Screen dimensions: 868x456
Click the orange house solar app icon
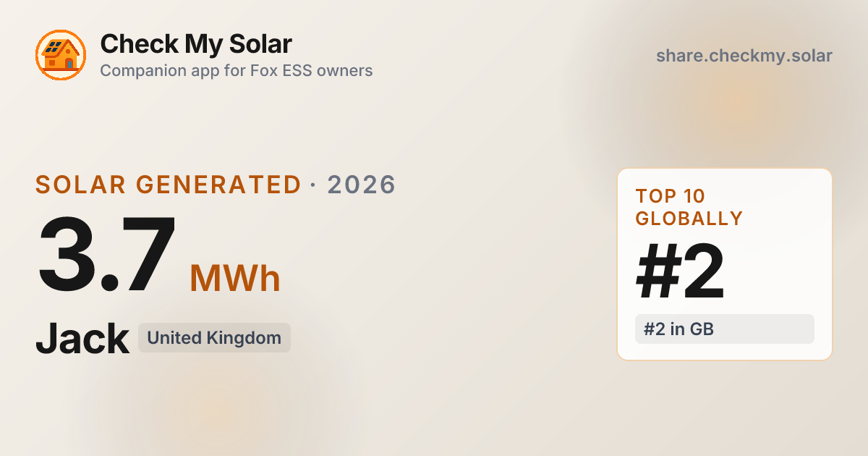pos(61,56)
